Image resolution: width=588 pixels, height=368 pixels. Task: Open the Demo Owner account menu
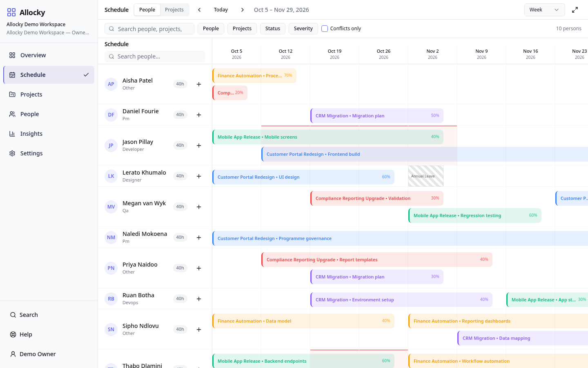(x=49, y=354)
